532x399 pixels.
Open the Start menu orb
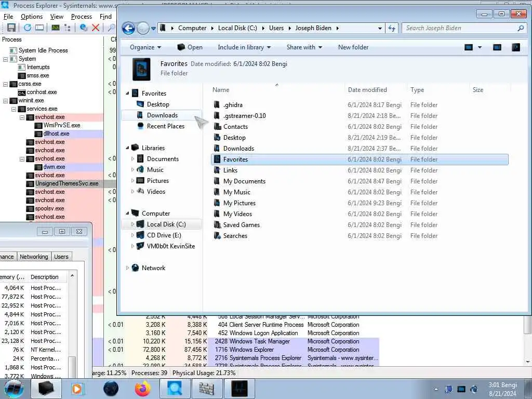[x=14, y=389]
